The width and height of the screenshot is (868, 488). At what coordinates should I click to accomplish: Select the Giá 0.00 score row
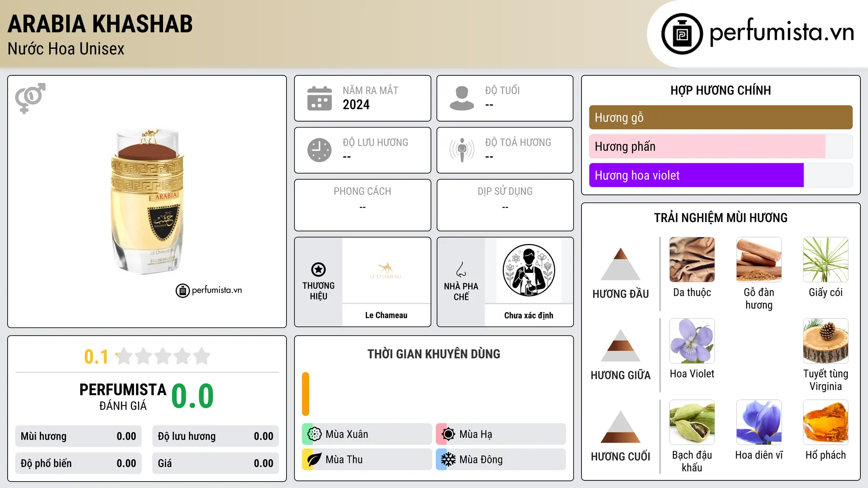pyautogui.click(x=215, y=463)
